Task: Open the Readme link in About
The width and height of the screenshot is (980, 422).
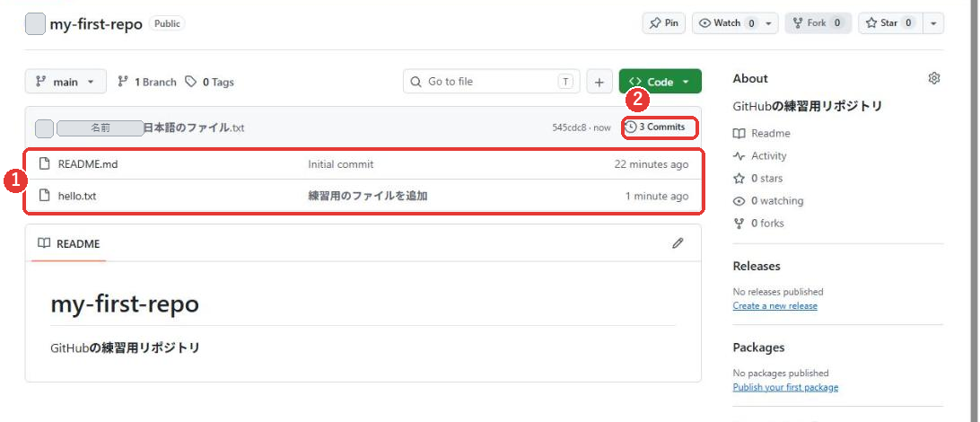Action: point(771,133)
